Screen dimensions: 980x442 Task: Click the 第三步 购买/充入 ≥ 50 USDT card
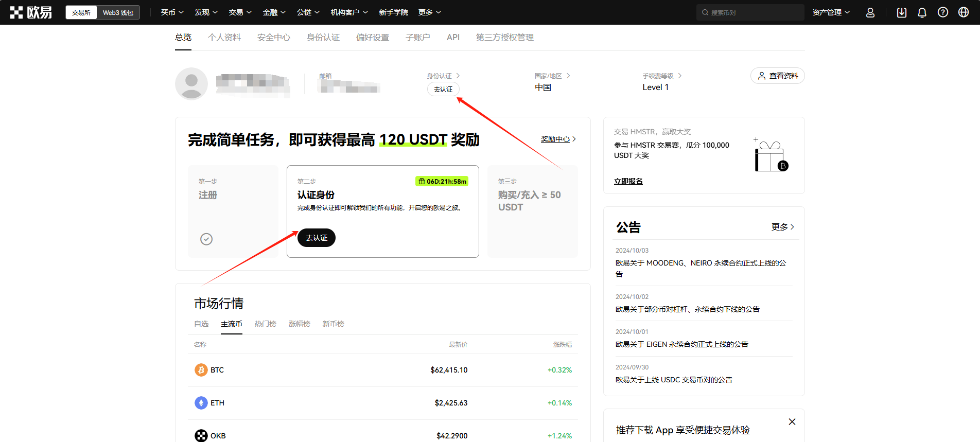(x=533, y=211)
